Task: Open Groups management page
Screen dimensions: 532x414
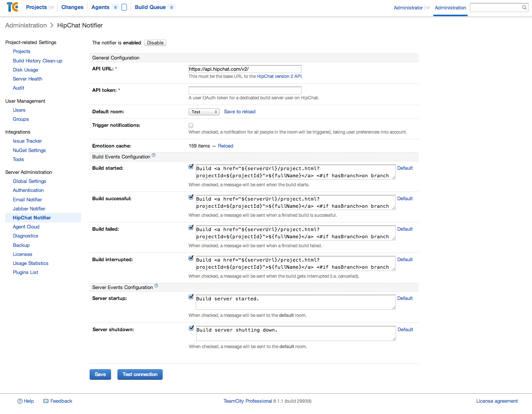Action: click(21, 119)
